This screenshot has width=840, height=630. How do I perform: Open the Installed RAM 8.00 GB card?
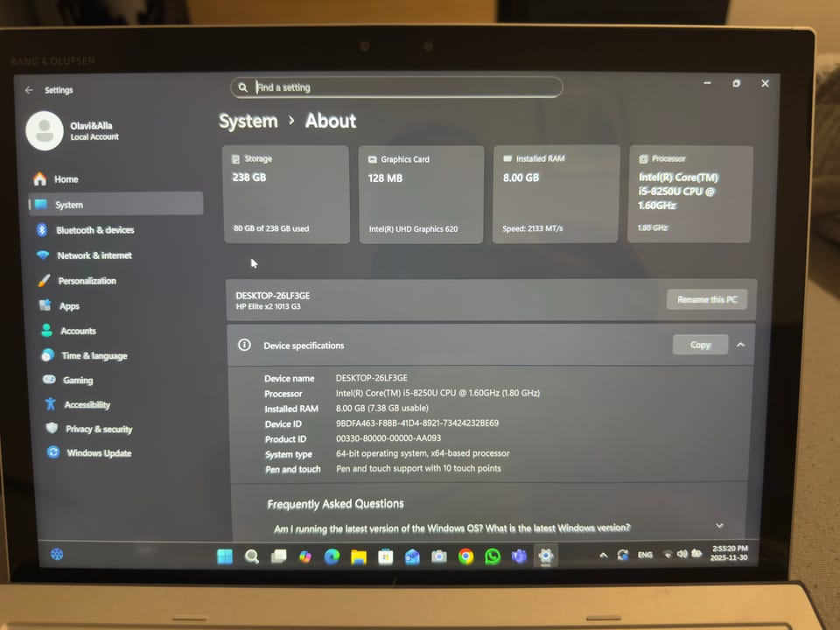556,194
